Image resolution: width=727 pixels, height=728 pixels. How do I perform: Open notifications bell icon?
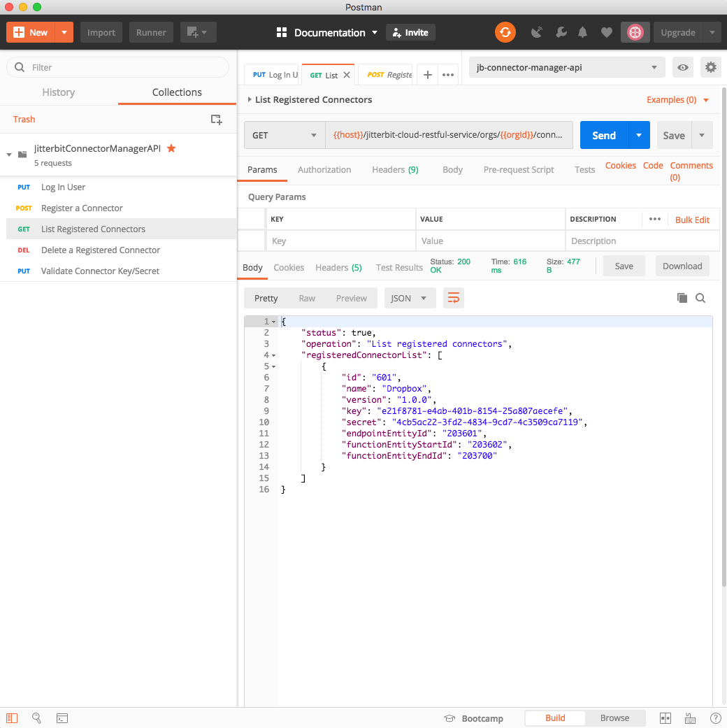tap(582, 32)
